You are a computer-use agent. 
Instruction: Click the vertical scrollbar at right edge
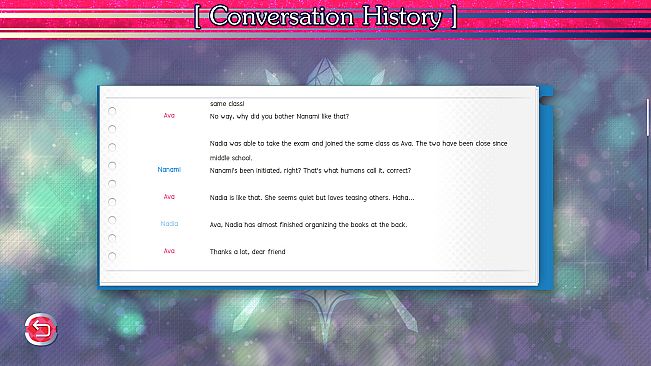coord(648,117)
